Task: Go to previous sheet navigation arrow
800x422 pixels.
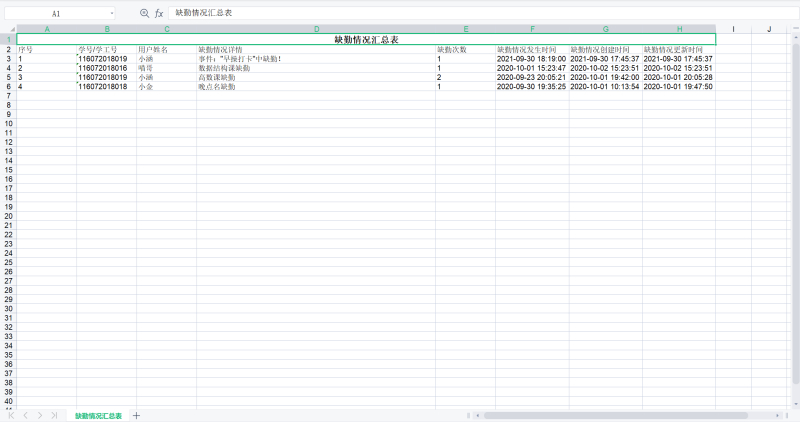Action: (x=26, y=415)
